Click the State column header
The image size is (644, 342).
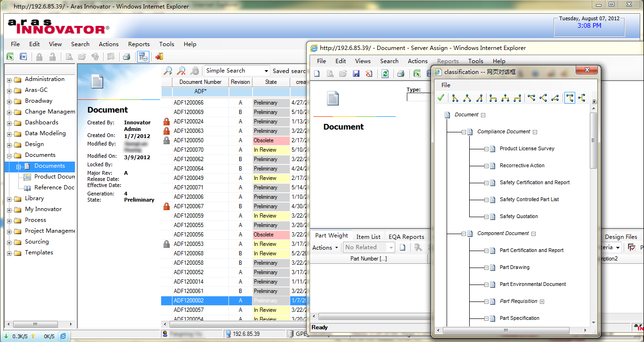271,82
